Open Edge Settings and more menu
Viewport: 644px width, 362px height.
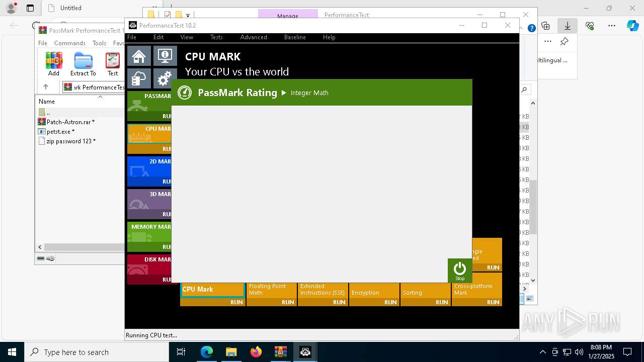(x=612, y=26)
